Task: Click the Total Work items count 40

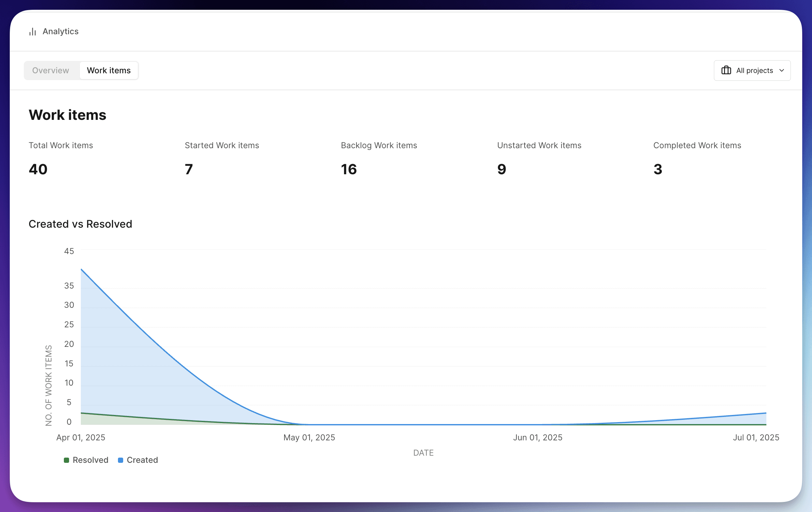Action: (x=38, y=169)
